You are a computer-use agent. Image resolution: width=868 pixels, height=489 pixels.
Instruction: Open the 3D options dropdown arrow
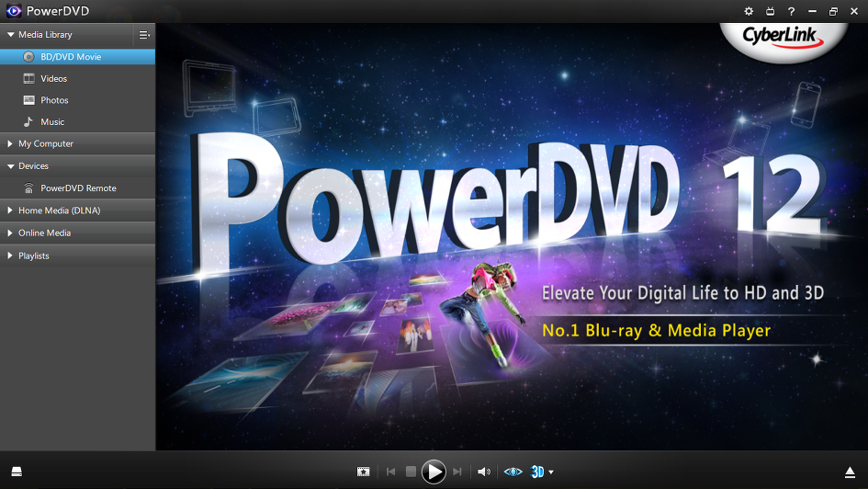(x=551, y=472)
